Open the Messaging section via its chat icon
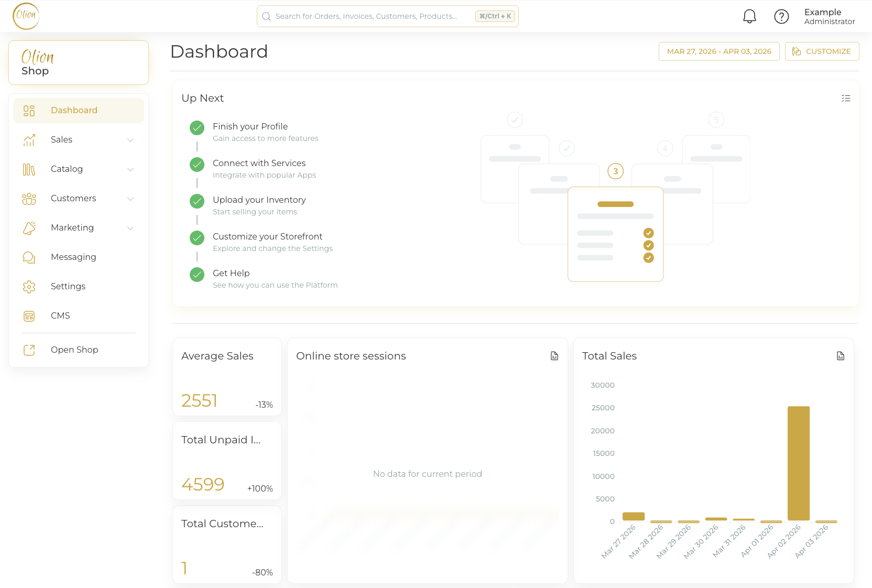Image resolution: width=872 pixels, height=588 pixels. click(29, 257)
